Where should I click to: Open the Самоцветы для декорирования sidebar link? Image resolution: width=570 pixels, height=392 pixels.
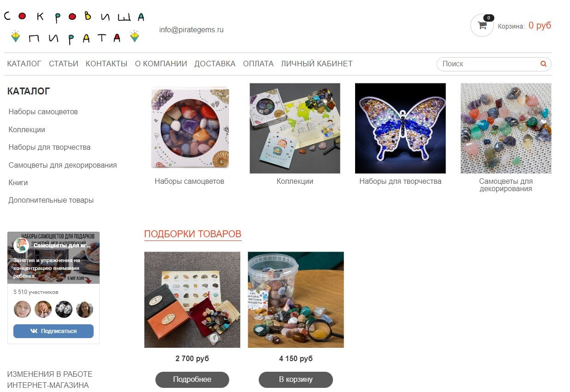63,165
